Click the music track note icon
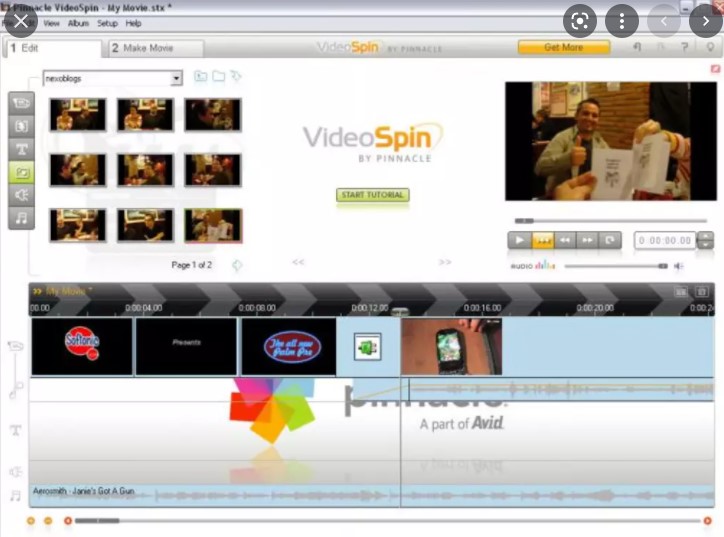Image resolution: width=724 pixels, height=537 pixels. tap(16, 496)
